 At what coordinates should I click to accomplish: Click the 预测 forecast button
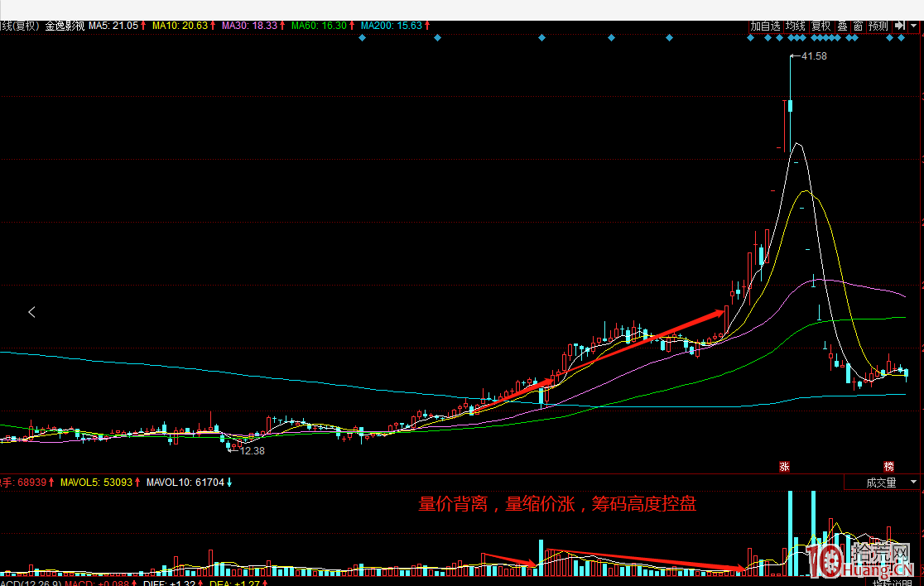(x=878, y=26)
